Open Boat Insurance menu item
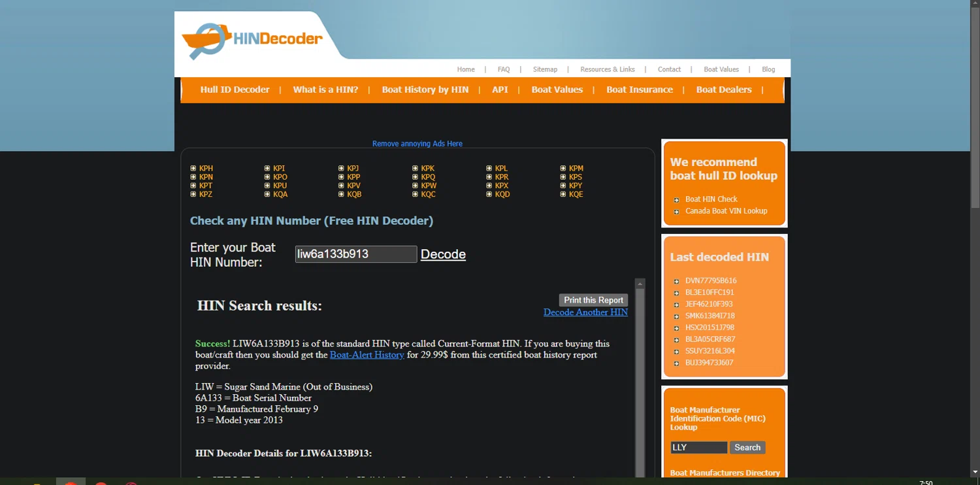The height and width of the screenshot is (485, 980). click(640, 90)
